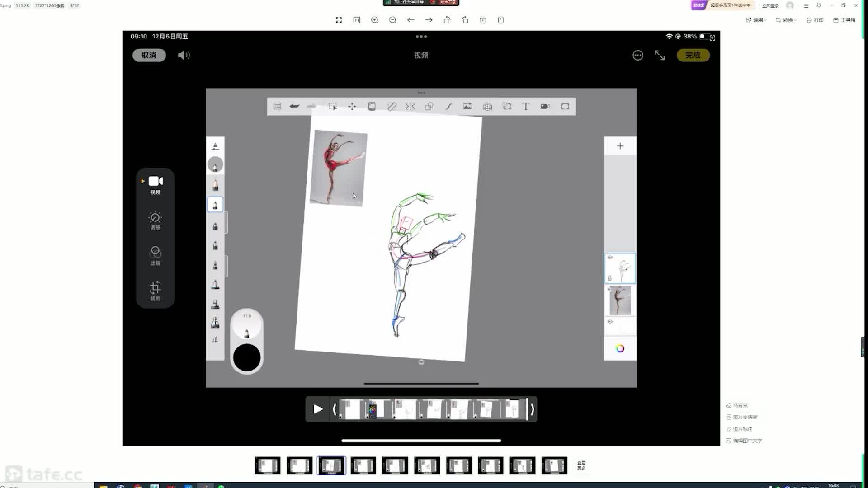The width and height of the screenshot is (868, 488).
Task: Open the menu list icon in Sketchbook toolbar
Action: click(x=277, y=106)
